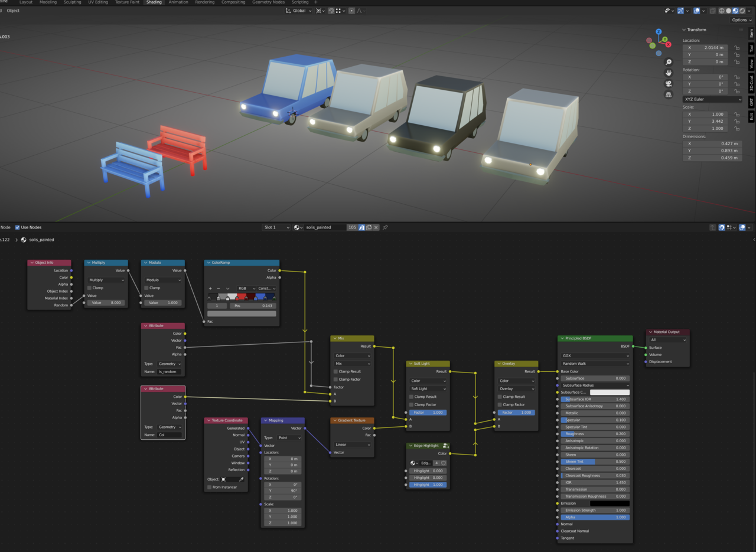Click the Options button in viewport header

742,20
